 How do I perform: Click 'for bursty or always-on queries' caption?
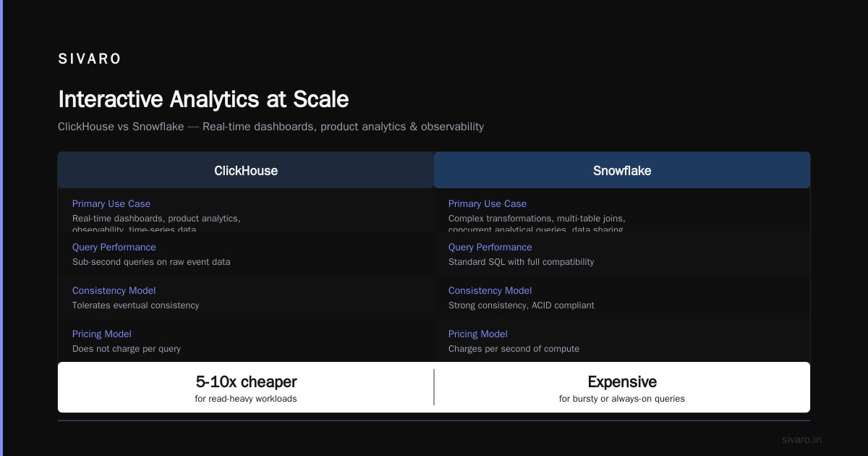pyautogui.click(x=622, y=399)
